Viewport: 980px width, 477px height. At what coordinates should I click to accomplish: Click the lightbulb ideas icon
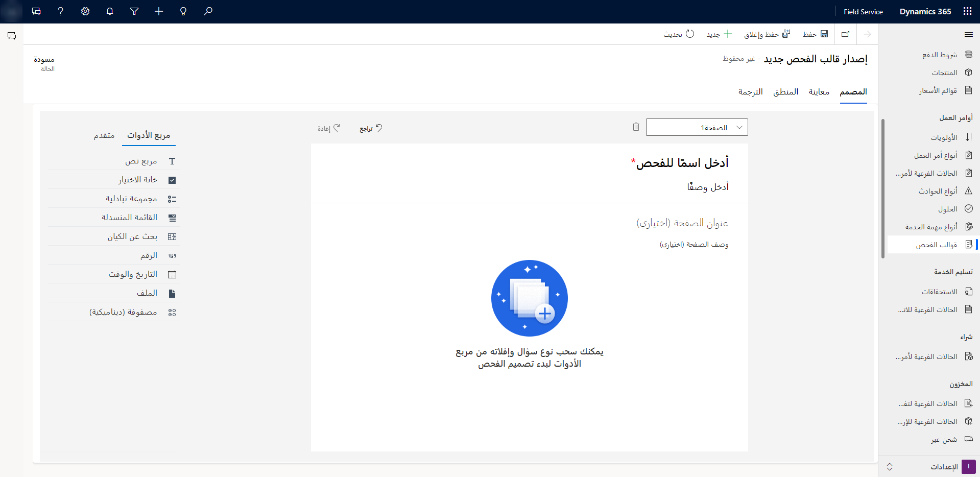[183, 11]
